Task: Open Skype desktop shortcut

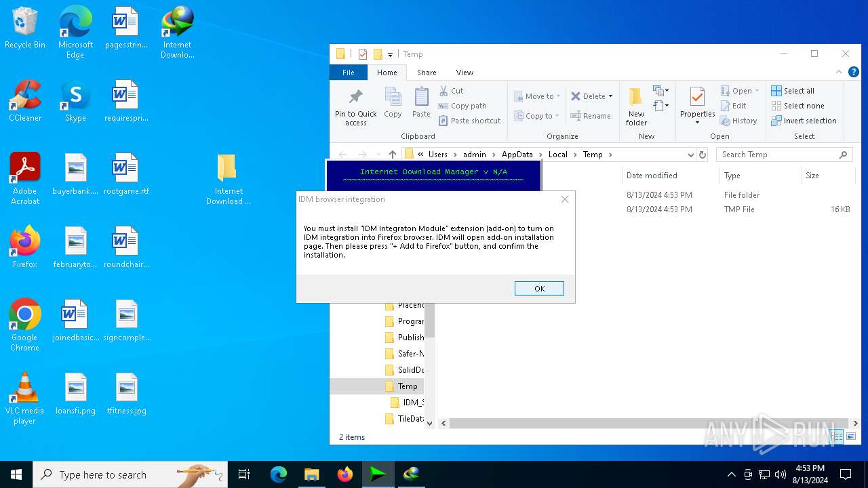Action: (75, 101)
